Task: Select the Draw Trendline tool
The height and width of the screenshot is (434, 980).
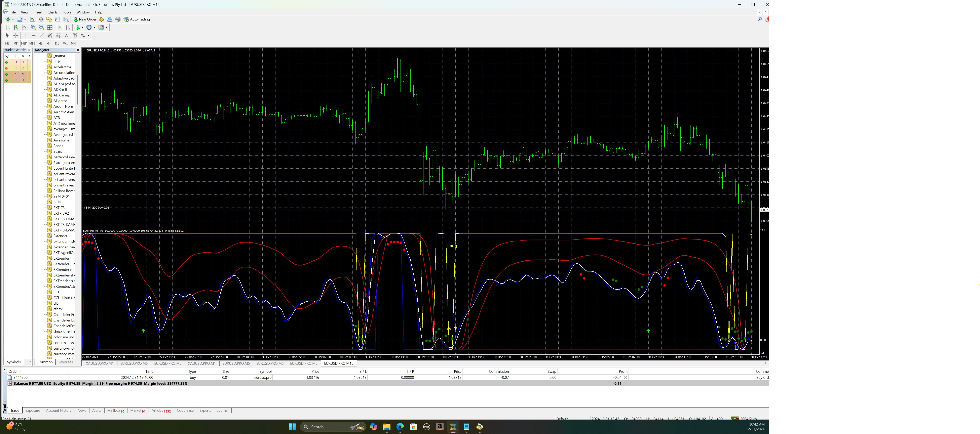Action: tap(42, 35)
